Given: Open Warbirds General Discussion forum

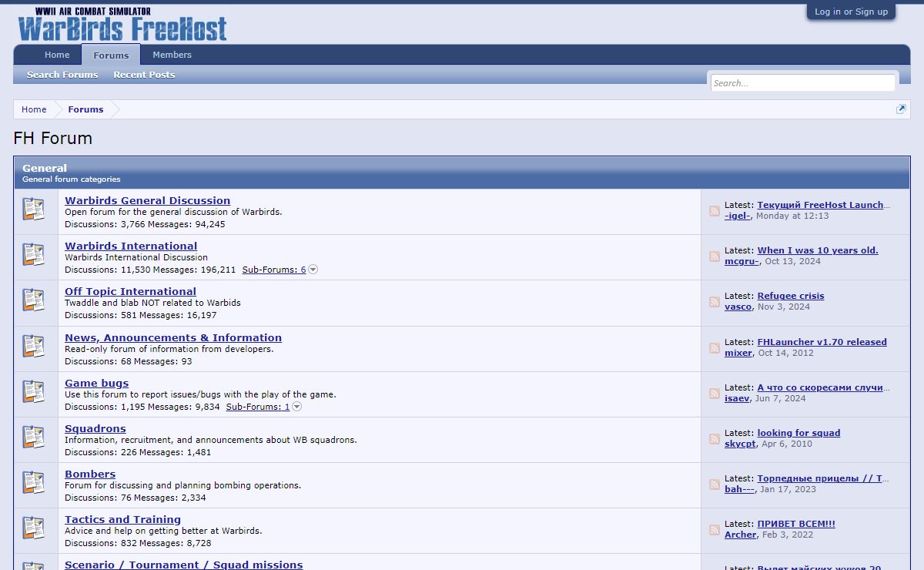Looking at the screenshot, I should [x=148, y=200].
